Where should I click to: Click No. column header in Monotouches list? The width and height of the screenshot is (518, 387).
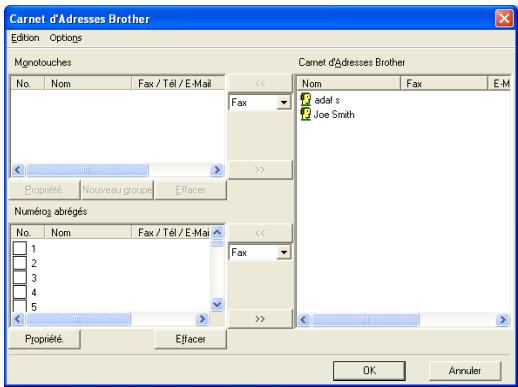[28, 83]
